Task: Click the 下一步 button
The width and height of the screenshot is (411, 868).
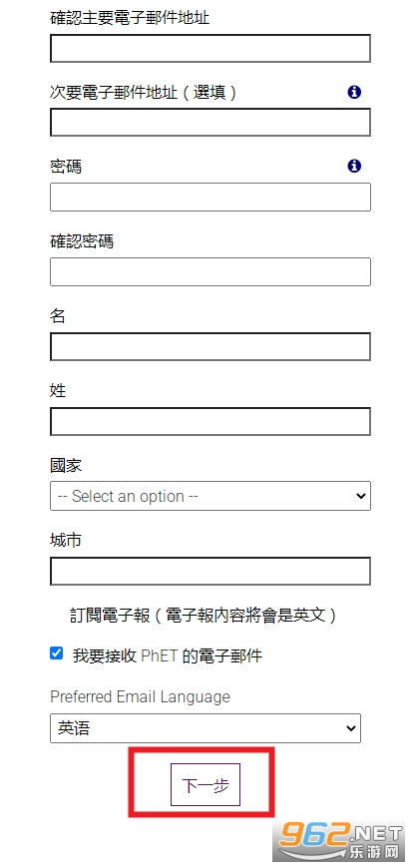Action: pos(205,785)
